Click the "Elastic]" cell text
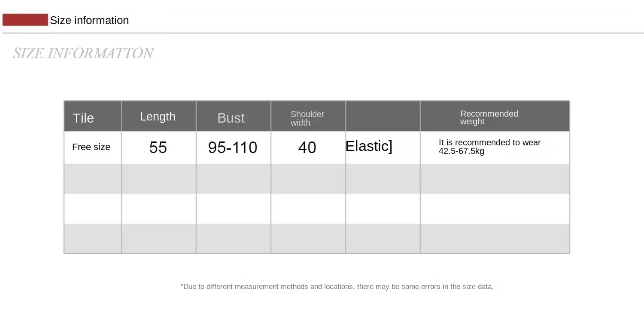 click(x=369, y=146)
